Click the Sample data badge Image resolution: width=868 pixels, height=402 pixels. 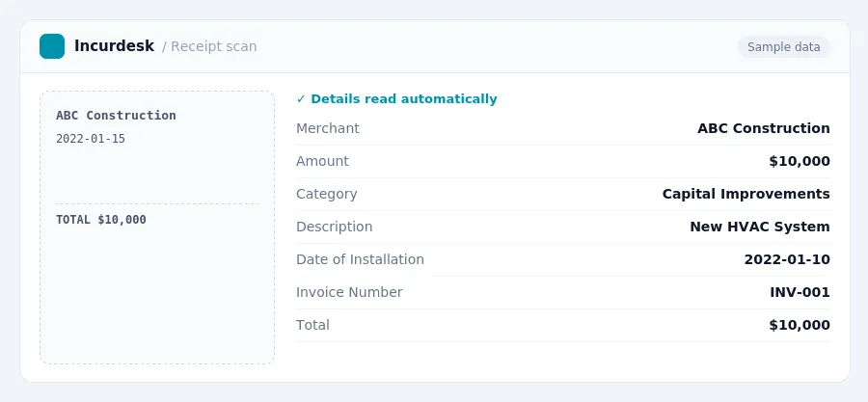[783, 47]
